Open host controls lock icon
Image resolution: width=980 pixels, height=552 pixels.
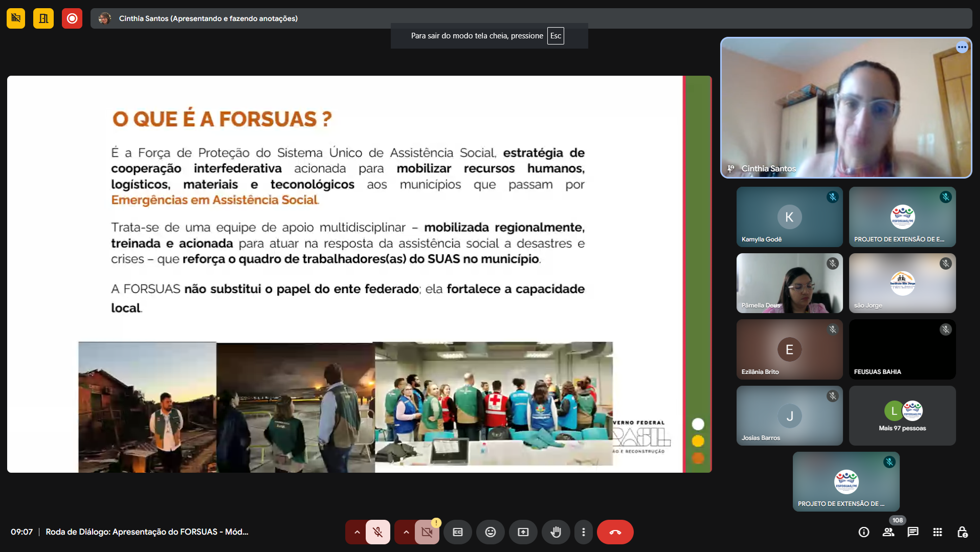(962, 532)
